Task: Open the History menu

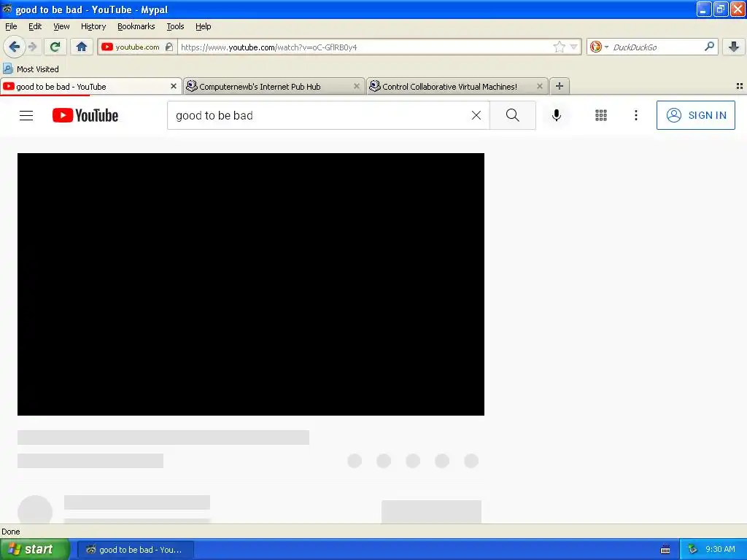Action: point(93,27)
